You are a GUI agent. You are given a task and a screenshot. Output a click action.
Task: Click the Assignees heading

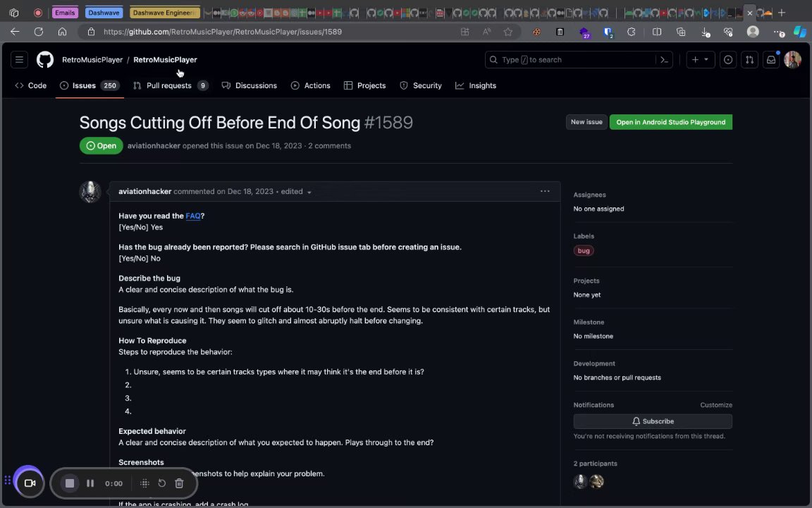pos(589,195)
